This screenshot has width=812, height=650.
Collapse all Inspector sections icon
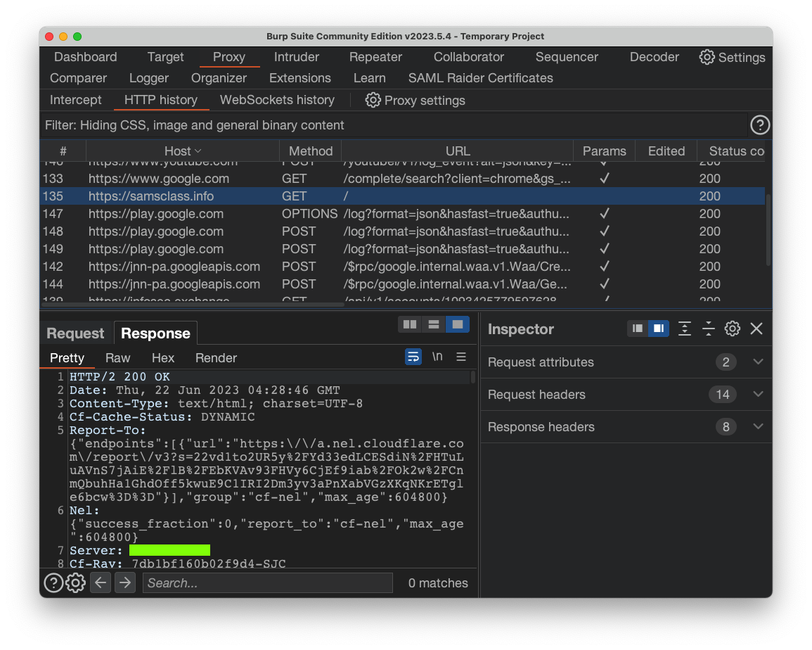708,329
